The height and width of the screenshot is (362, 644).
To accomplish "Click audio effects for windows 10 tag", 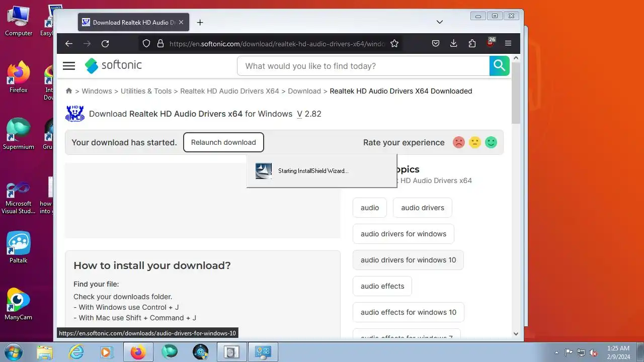I will 409,312.
